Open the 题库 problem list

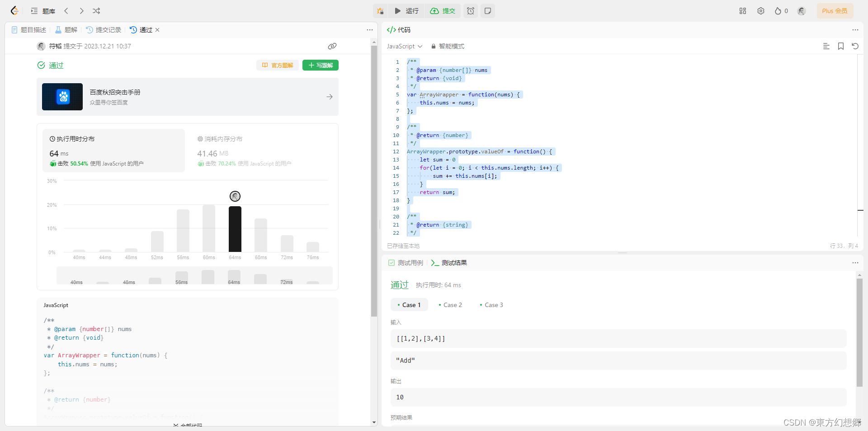point(43,11)
